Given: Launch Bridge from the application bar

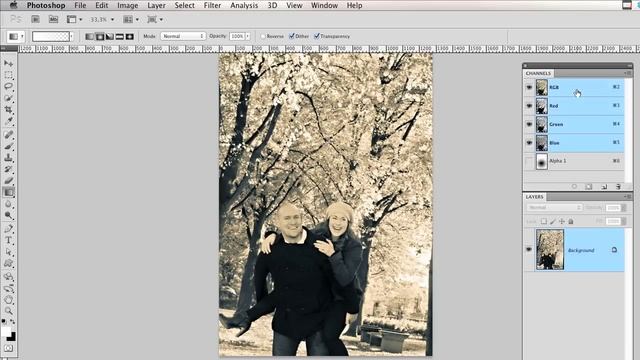Looking at the screenshot, I should [x=36, y=19].
